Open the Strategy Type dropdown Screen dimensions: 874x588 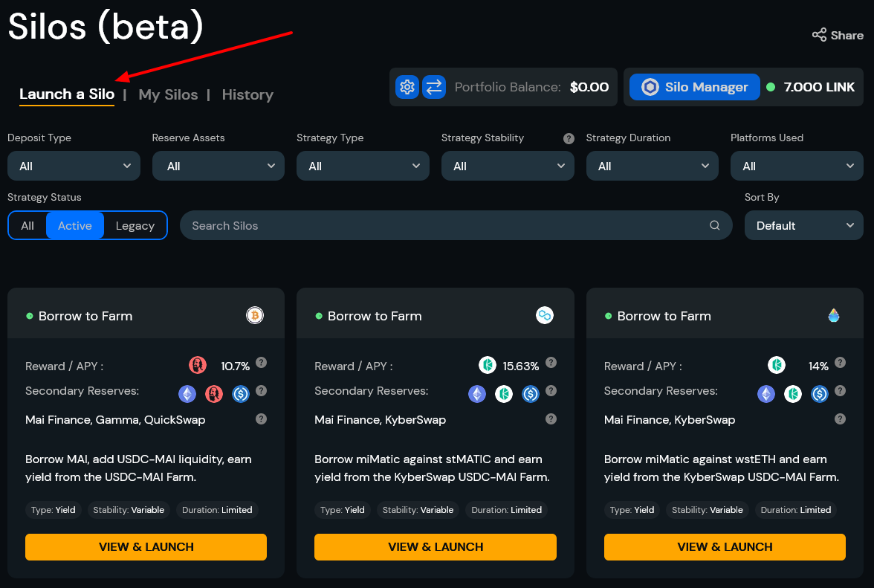coord(363,166)
